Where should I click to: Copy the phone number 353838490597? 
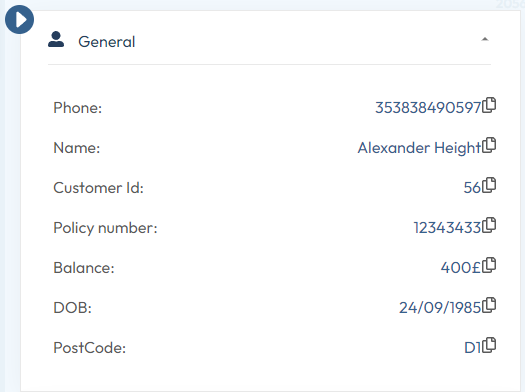pyautogui.click(x=489, y=105)
